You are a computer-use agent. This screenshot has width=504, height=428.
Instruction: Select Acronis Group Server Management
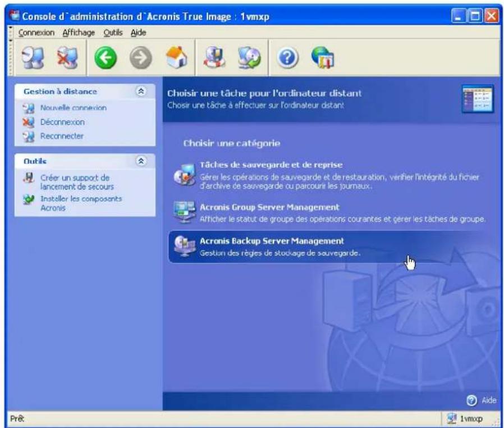pos(269,207)
